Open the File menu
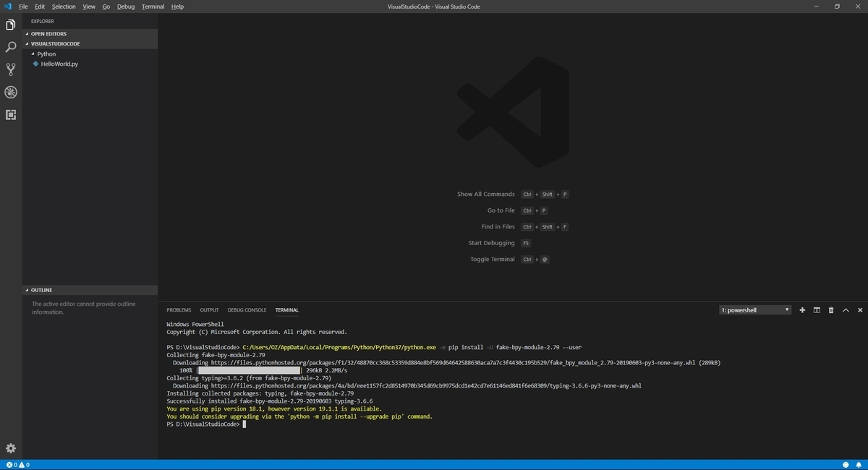The height and width of the screenshot is (470, 868). [23, 7]
